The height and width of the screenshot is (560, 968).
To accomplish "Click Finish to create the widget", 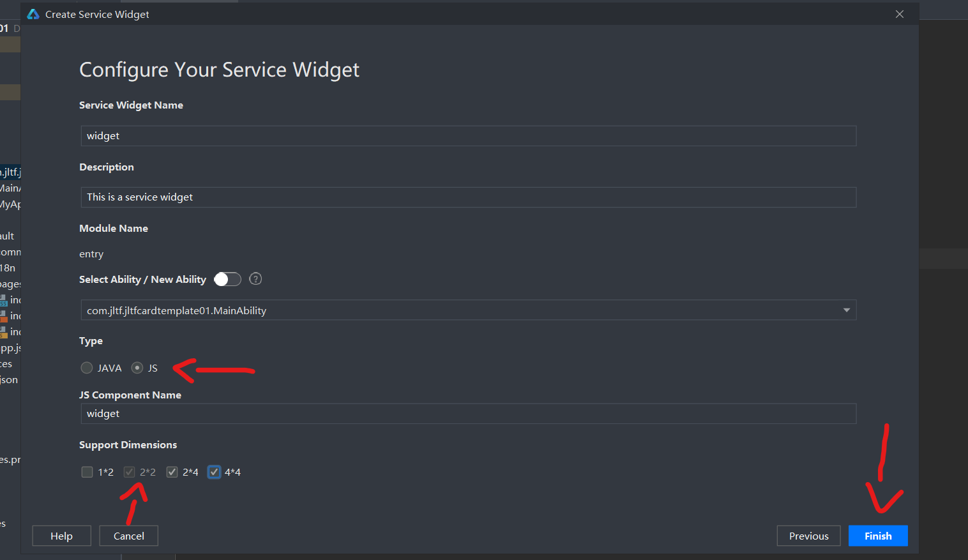I will click(x=877, y=536).
